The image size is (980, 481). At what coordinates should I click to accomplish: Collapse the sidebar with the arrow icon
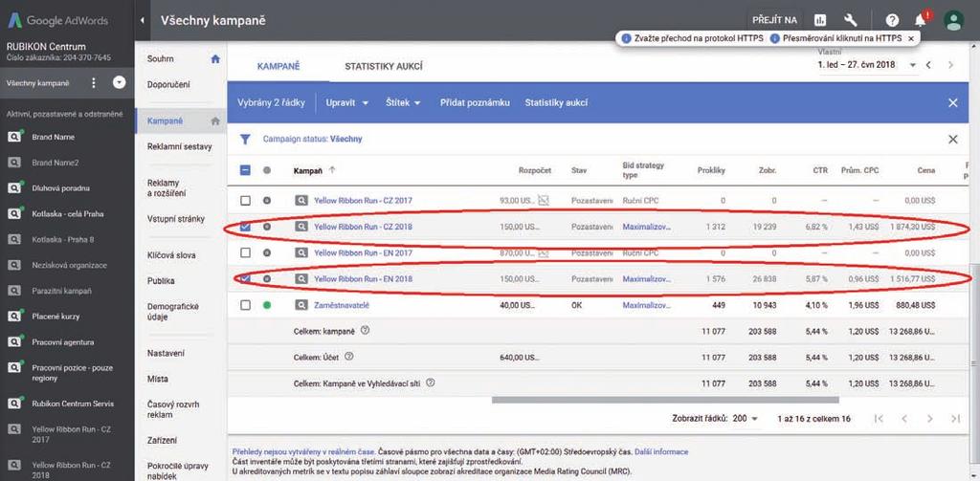142,21
